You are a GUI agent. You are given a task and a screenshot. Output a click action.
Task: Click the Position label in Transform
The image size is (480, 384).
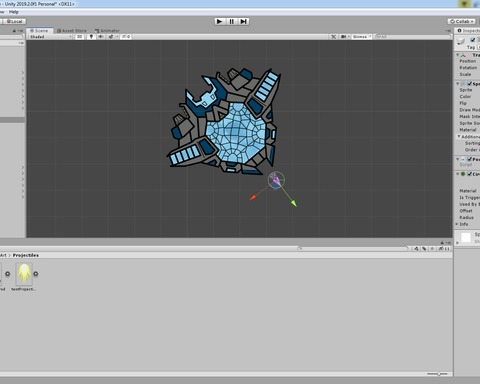tap(468, 61)
